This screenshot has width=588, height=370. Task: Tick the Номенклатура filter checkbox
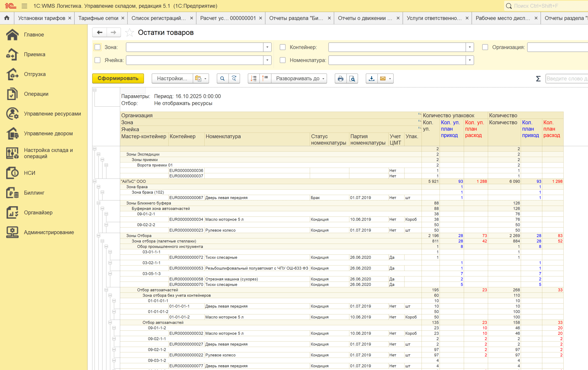click(283, 60)
